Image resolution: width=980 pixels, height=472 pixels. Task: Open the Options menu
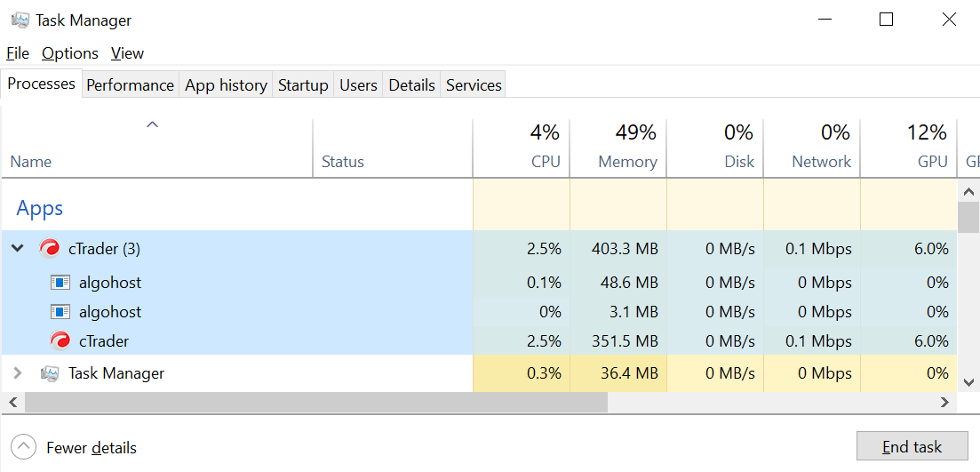[x=70, y=53]
